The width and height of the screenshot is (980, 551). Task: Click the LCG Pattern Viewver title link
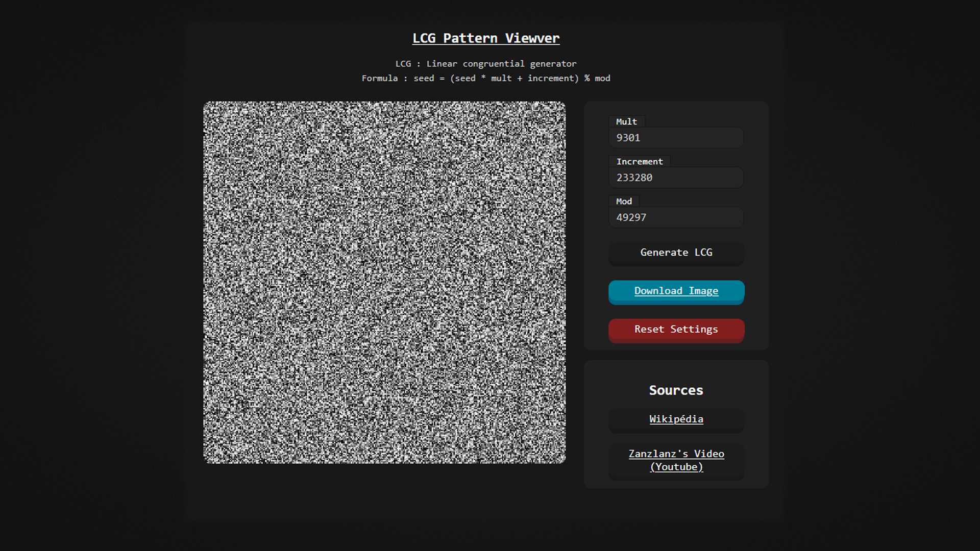(x=485, y=38)
